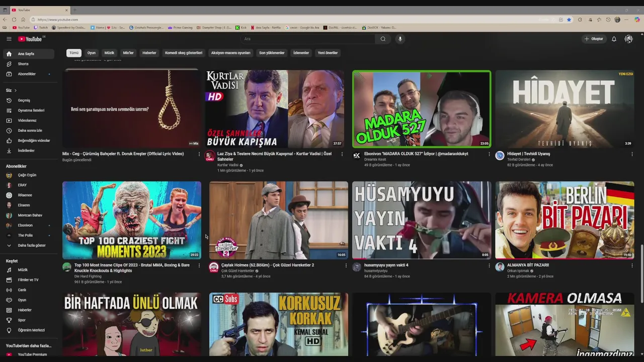Viewport: 644px width, 362px height.
Task: Open Tevhid Dersleri channel link
Action: click(x=519, y=159)
